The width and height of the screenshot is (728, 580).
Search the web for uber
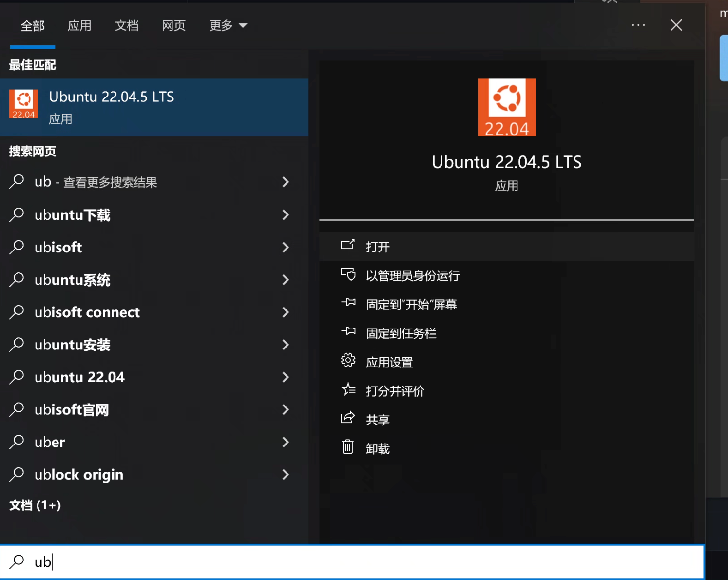pos(50,443)
